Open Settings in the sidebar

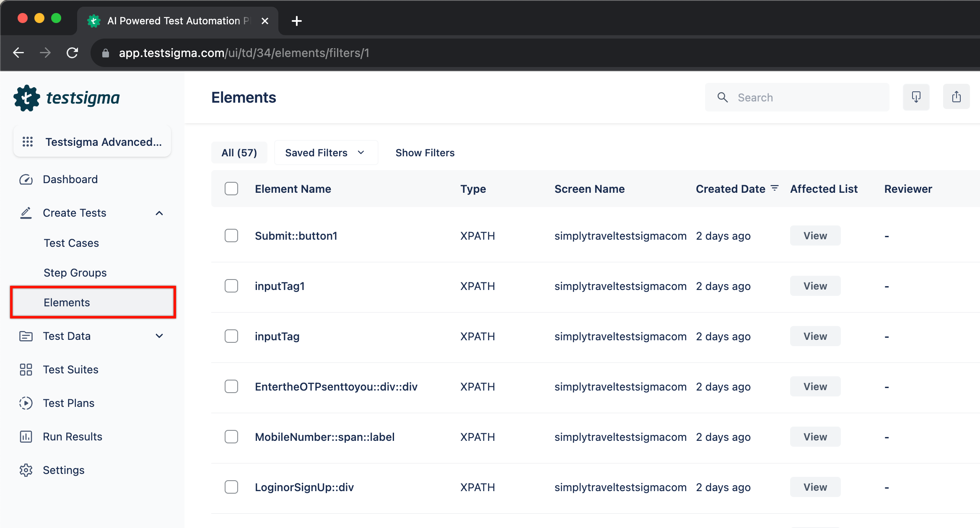64,470
